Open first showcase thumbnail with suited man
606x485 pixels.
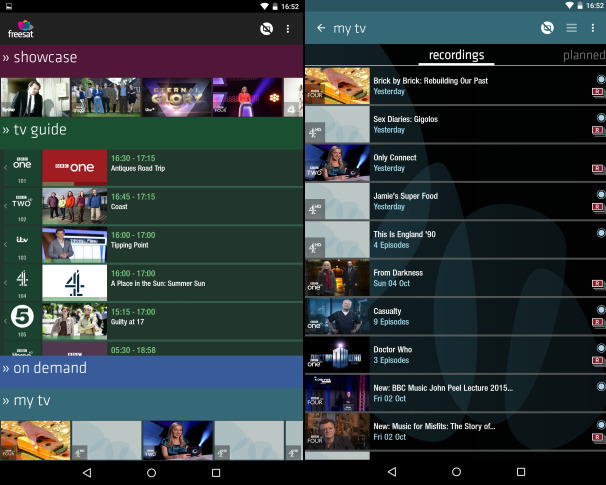[x=35, y=97]
